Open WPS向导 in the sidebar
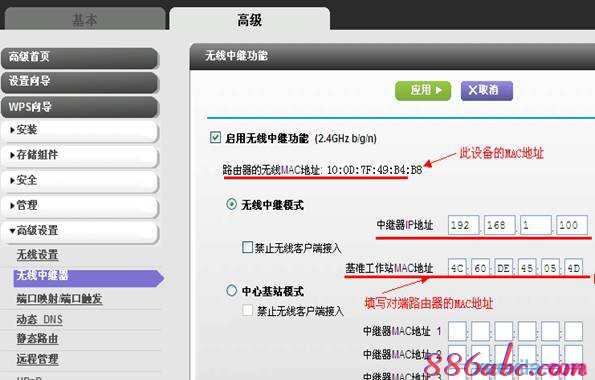 pyautogui.click(x=80, y=107)
